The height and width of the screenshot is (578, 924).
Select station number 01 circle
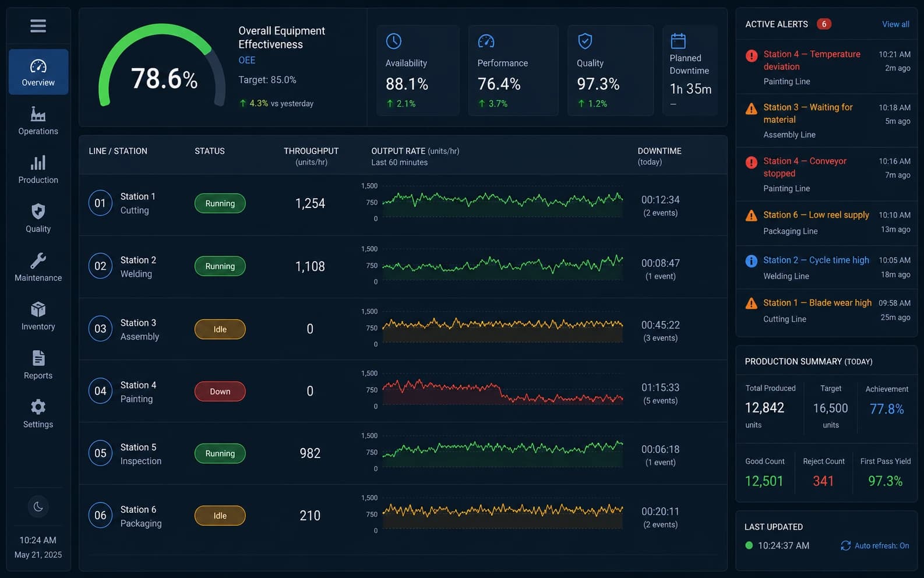100,203
